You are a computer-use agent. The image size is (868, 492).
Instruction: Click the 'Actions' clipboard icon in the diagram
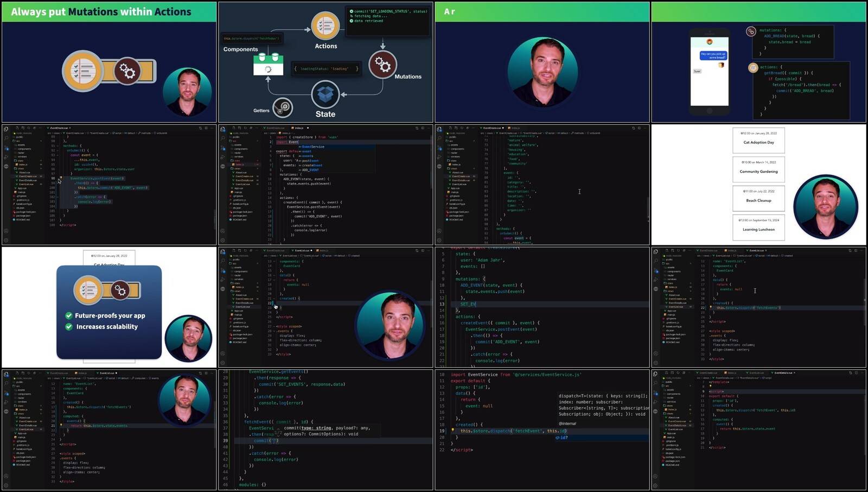click(325, 26)
